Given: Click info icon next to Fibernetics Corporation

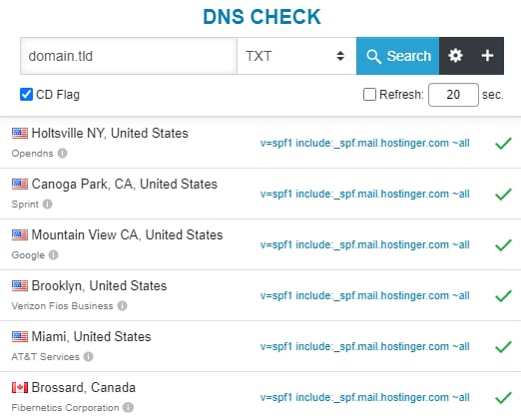Looking at the screenshot, I should [128, 408].
